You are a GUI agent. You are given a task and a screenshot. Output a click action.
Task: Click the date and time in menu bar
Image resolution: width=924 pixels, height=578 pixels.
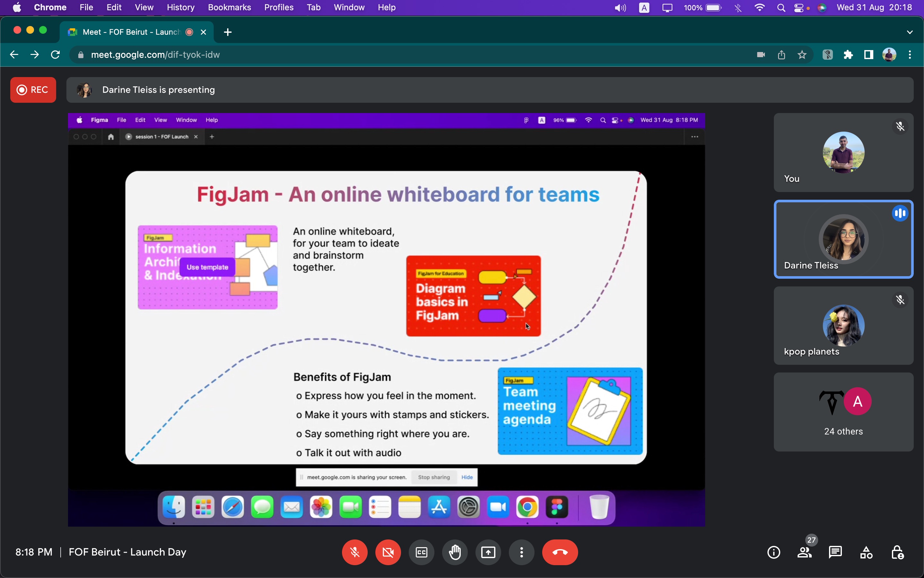click(x=874, y=8)
